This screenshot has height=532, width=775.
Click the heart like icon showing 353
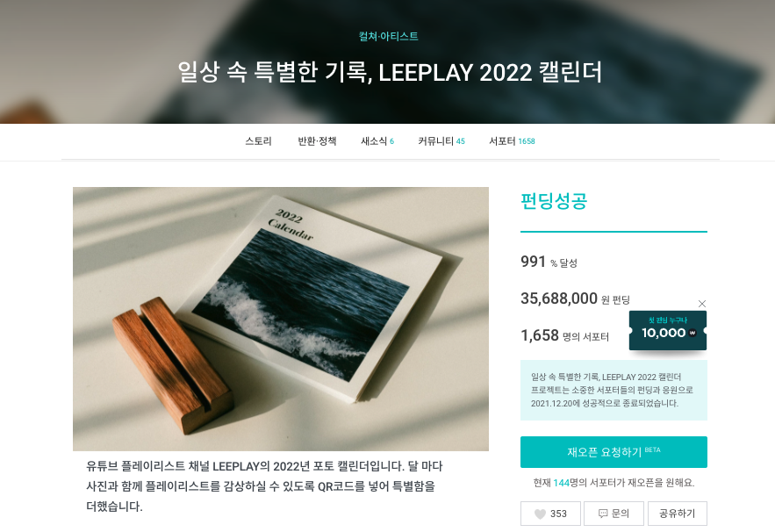click(541, 514)
